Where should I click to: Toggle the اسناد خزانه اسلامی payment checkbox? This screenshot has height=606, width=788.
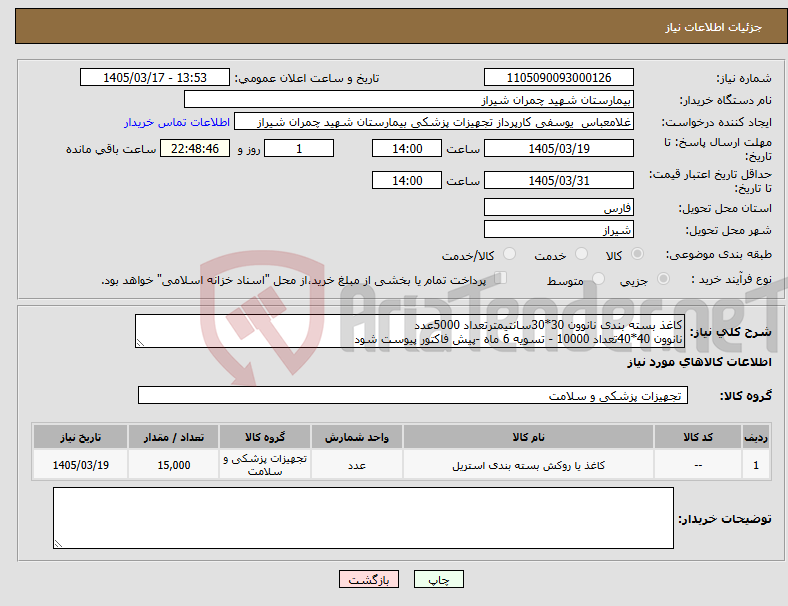click(x=501, y=278)
